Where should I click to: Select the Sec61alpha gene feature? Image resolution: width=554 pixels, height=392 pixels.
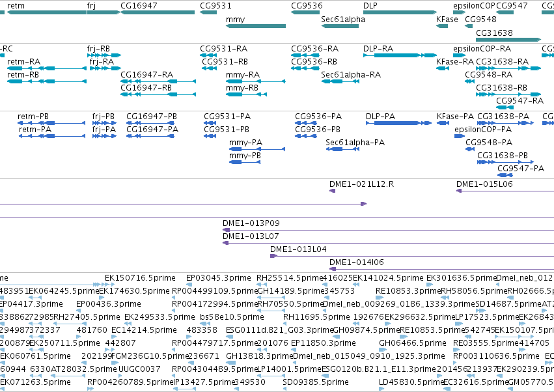(340, 26)
